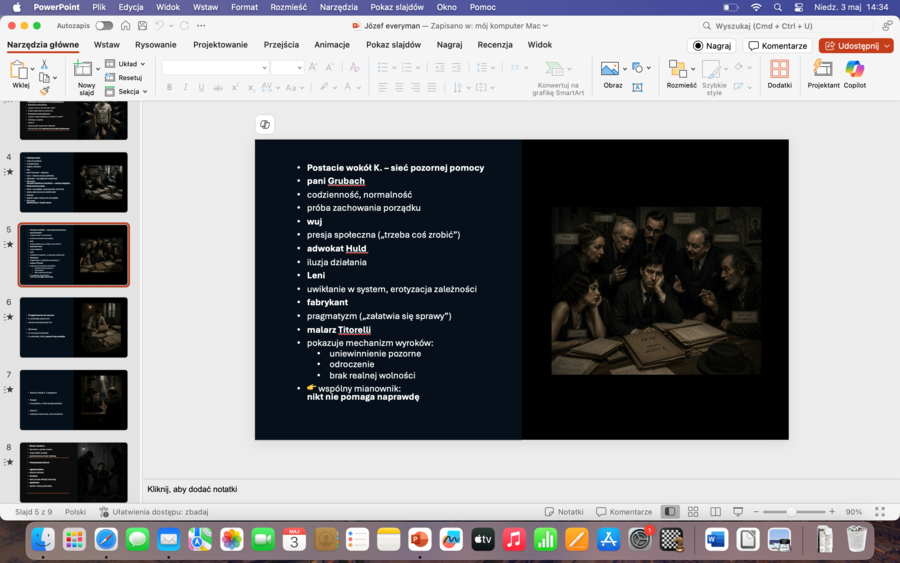The width and height of the screenshot is (900, 563).
Task: Toggle Notatki pane in status bar
Action: pos(564,511)
